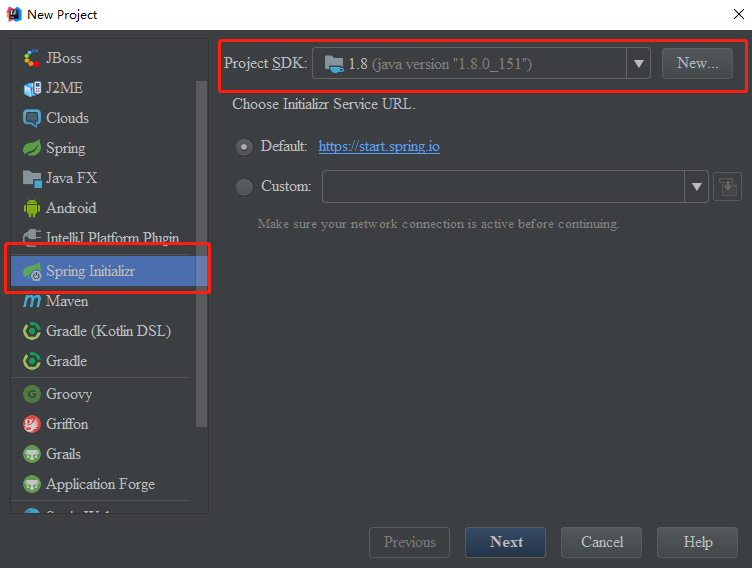Cancel the New Project dialog
Screen dimensions: 752x568
click(601, 542)
